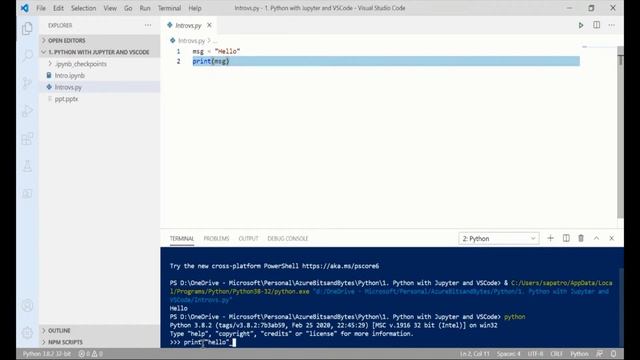Close the terminal panel
This screenshot has height=360, width=640.
click(611, 238)
